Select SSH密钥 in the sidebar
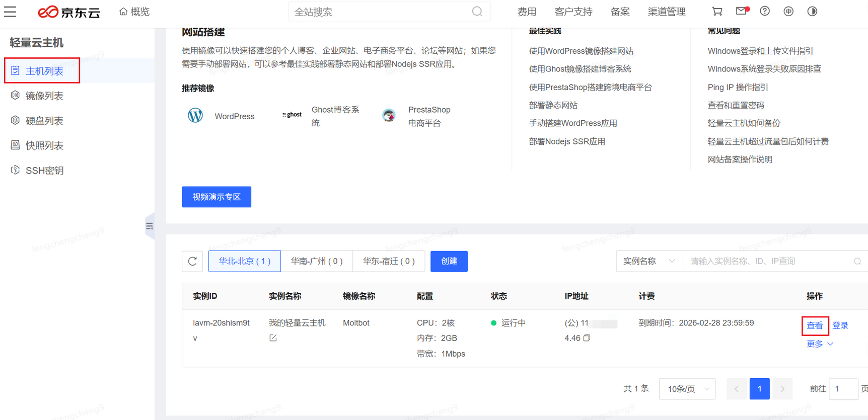 point(44,171)
